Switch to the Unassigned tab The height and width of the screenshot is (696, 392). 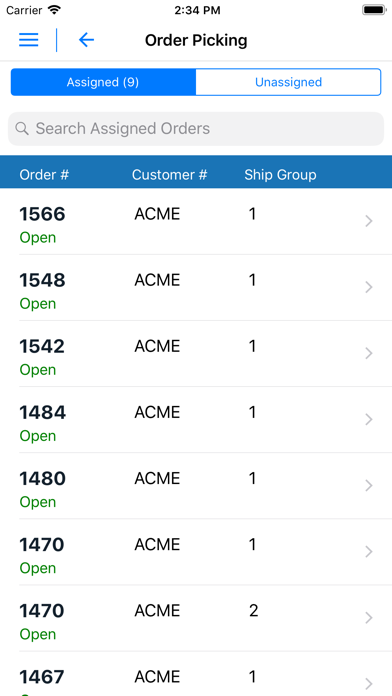click(x=288, y=82)
